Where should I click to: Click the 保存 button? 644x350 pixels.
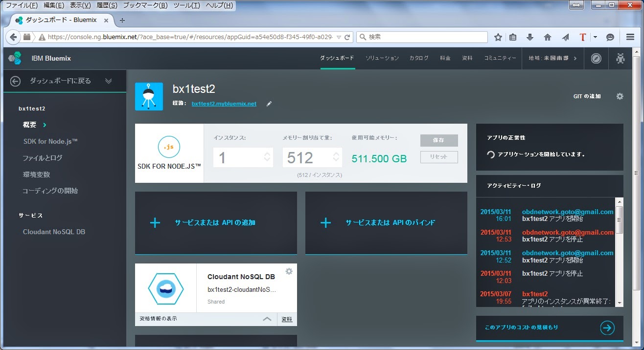[x=439, y=140]
